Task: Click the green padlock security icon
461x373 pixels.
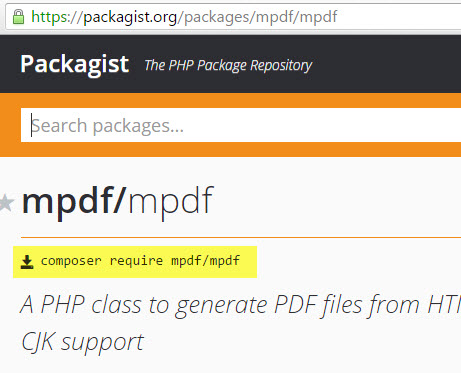Action: coord(18,17)
